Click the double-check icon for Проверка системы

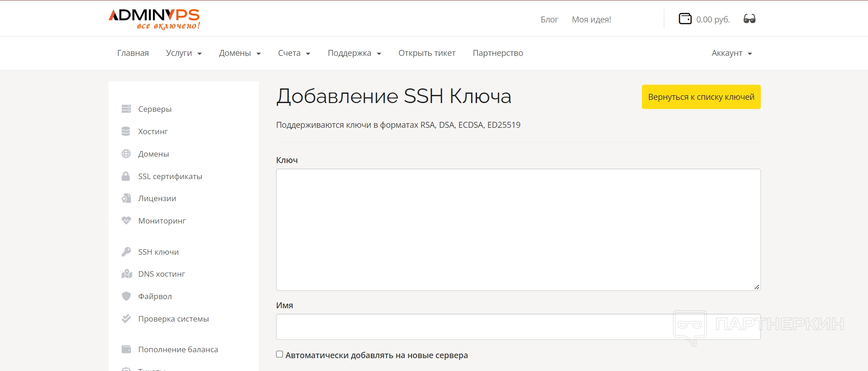coord(126,319)
